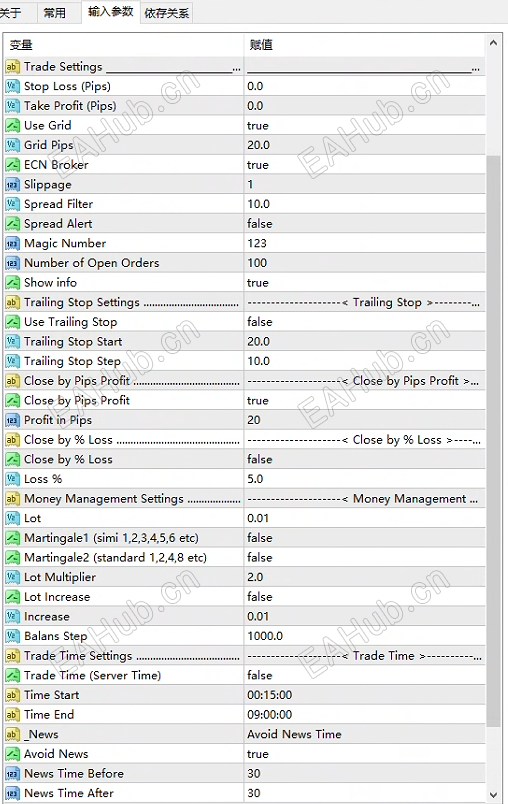
Task: Click the icon beside Lot Multiplier
Action: pyautogui.click(x=12, y=577)
